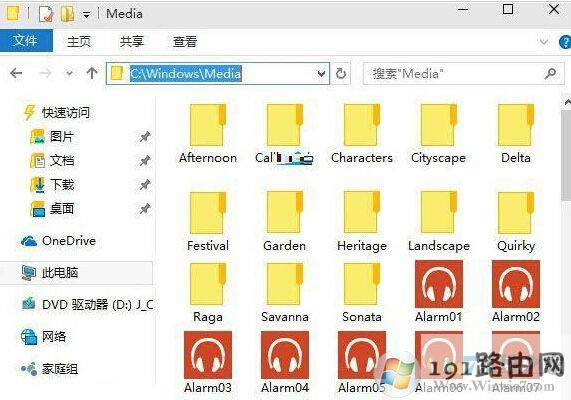
Task: Go up one folder level
Action: 92,74
